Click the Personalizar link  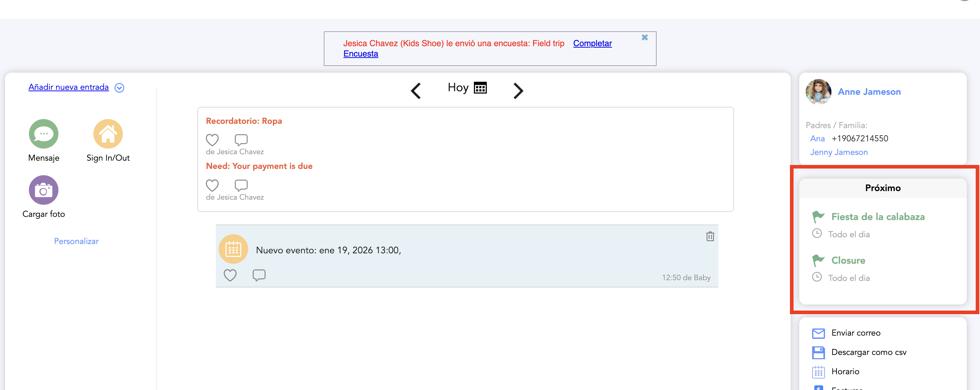[76, 241]
